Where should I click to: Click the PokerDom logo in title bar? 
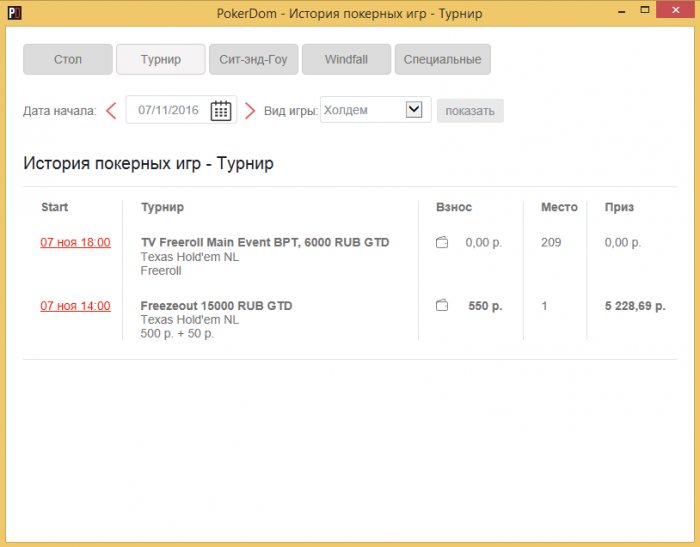[14, 13]
